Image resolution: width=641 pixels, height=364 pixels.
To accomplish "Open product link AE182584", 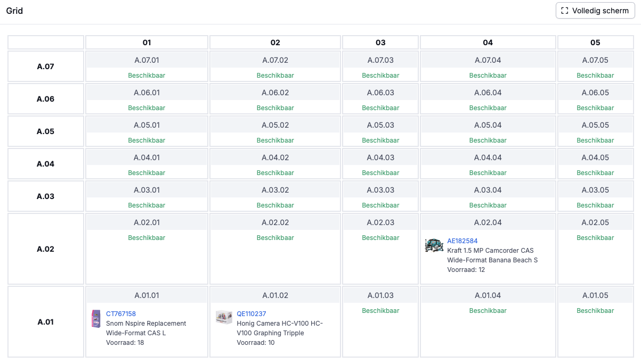I will point(462,241).
